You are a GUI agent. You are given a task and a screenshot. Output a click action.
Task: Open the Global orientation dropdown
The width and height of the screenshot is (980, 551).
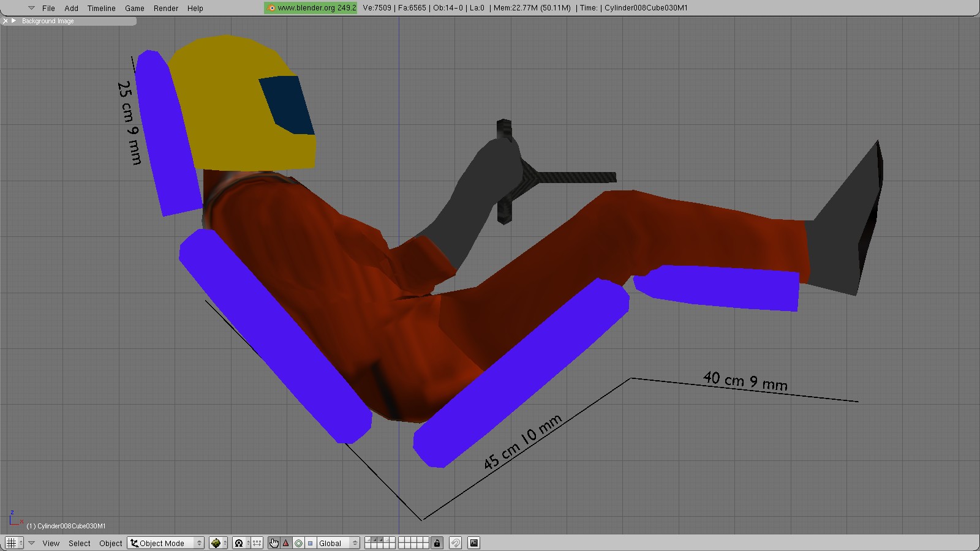point(337,543)
